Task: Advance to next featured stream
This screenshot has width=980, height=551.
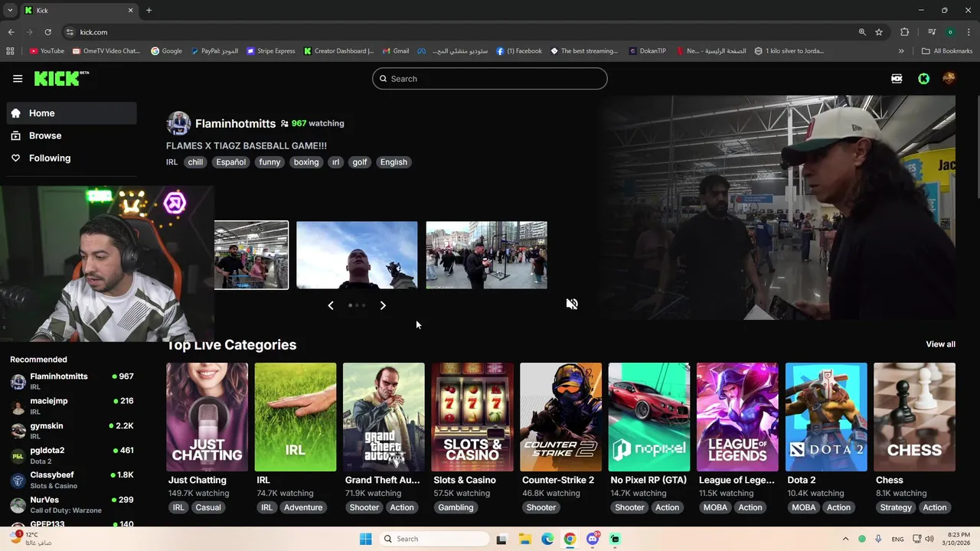Action: [x=383, y=305]
